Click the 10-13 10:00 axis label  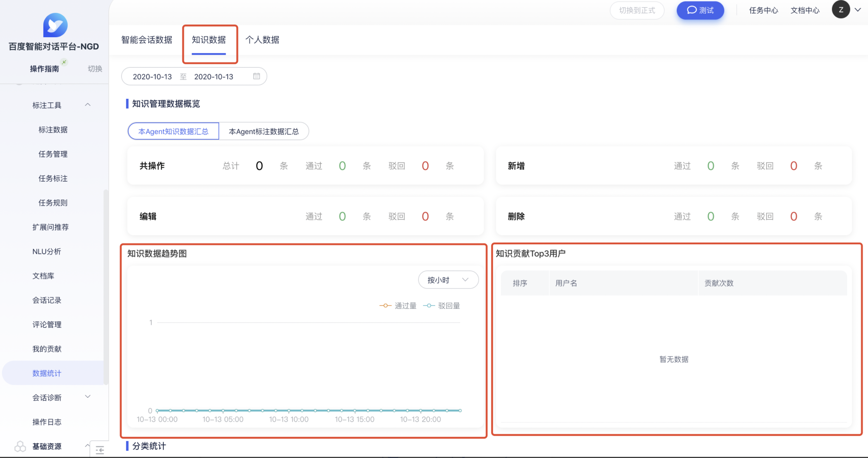tap(289, 419)
